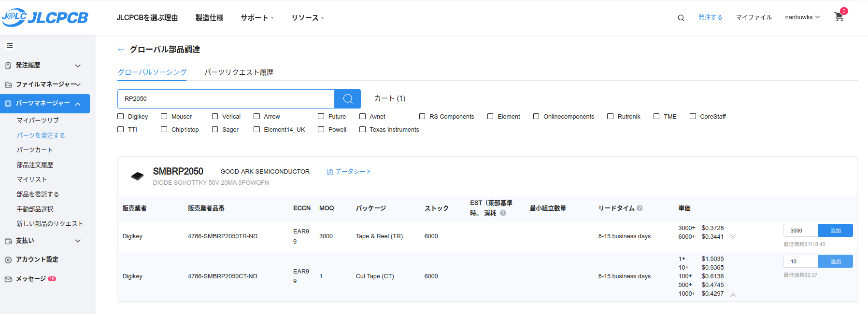Open マイファイル in the header
The image size is (868, 314).
pyautogui.click(x=754, y=17)
